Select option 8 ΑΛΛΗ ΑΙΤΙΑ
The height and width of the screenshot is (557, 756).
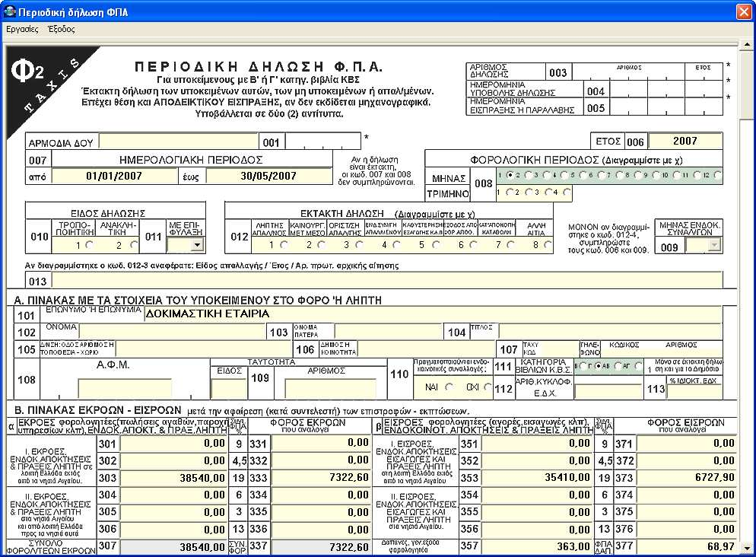point(548,245)
